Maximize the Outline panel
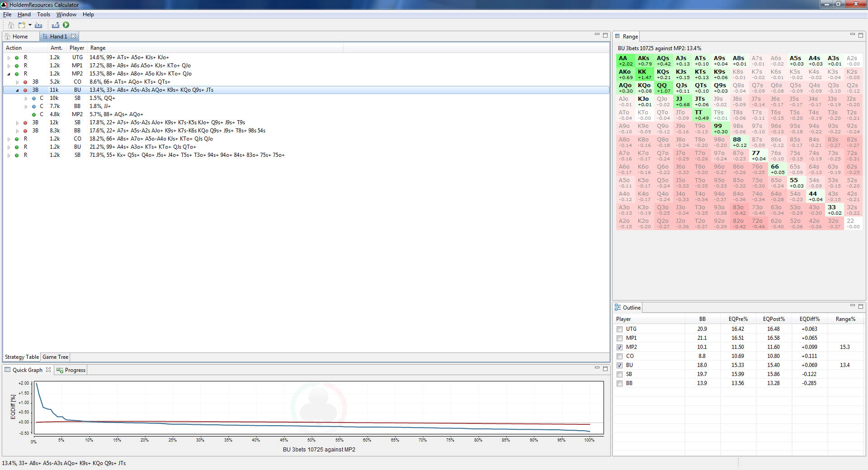Image resolution: width=868 pixels, height=470 pixels. pos(861,306)
